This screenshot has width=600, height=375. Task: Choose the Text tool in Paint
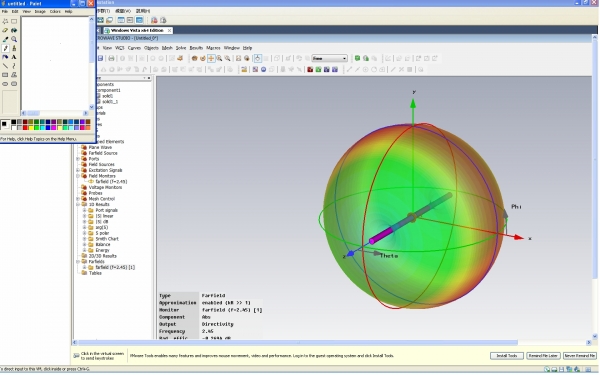pos(14,57)
